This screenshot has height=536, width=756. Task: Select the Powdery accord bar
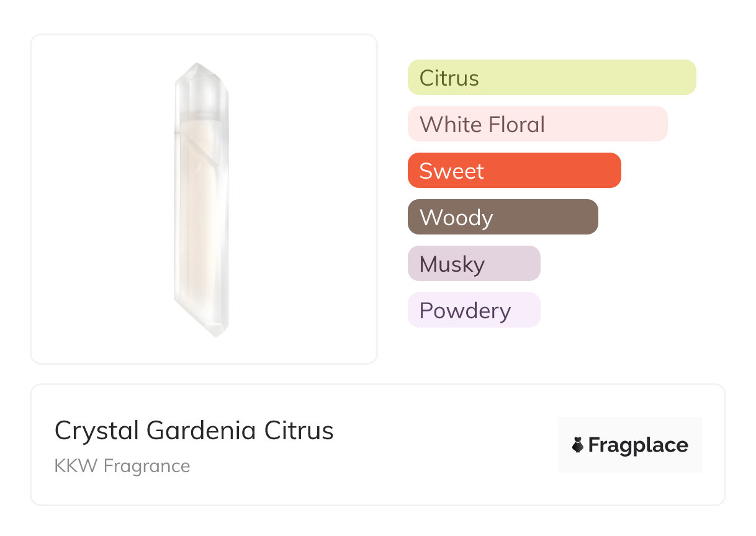point(474,310)
